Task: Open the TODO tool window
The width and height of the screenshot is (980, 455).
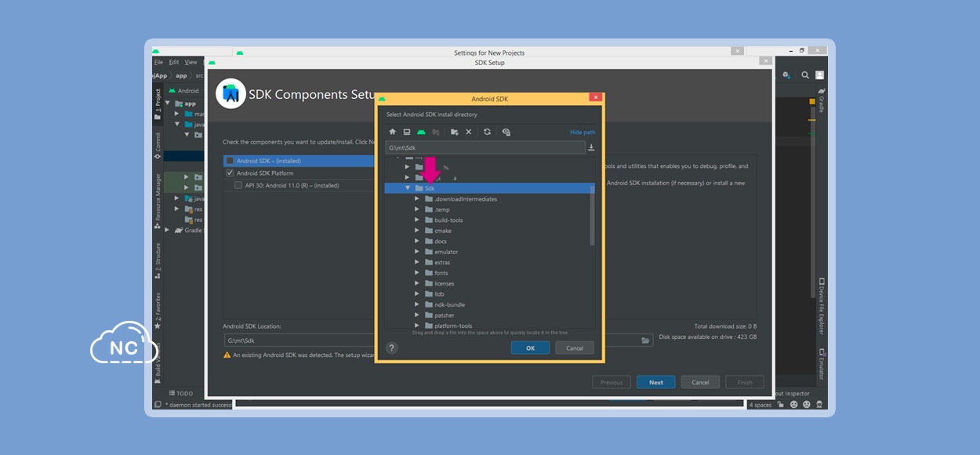Action: point(181,394)
